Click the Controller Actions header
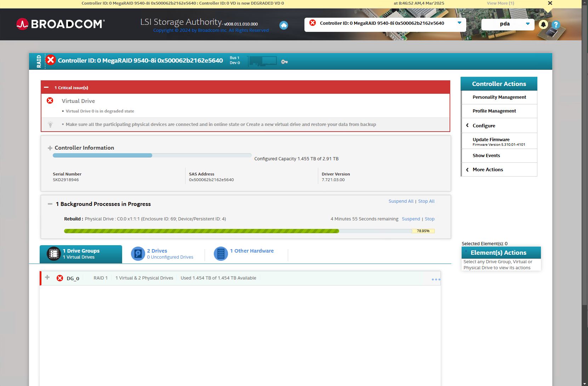588x386 pixels. point(499,84)
